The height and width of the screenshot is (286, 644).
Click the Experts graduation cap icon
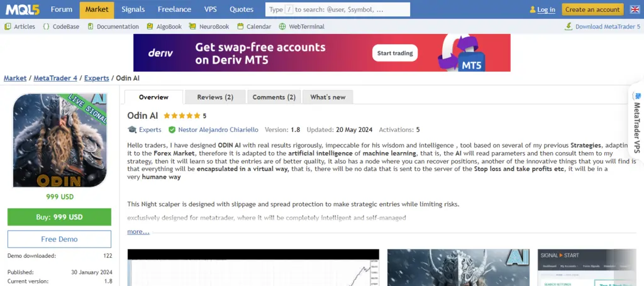132,129
